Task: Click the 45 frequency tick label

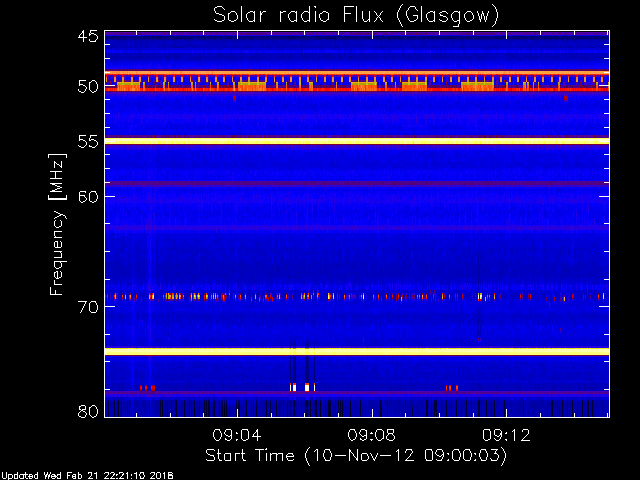Action: (88, 37)
